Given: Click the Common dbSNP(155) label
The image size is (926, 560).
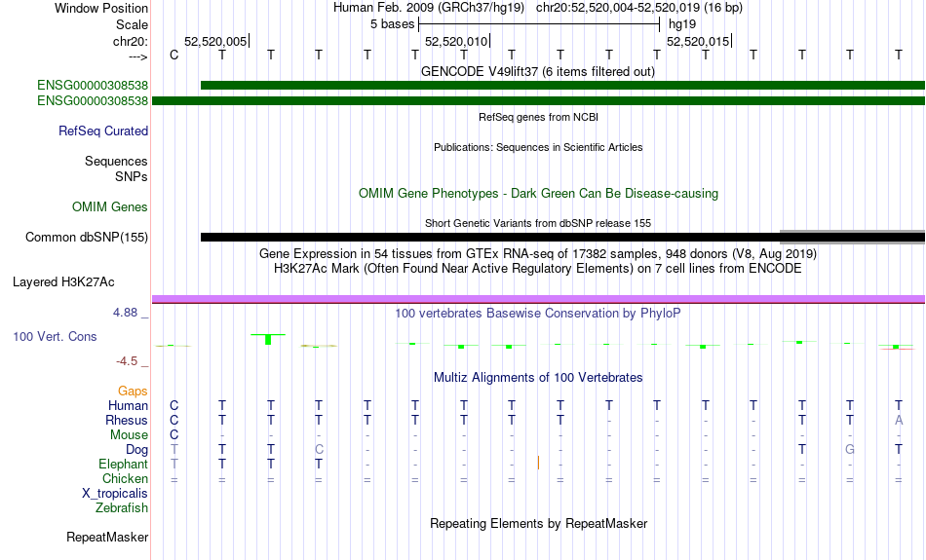Looking at the screenshot, I should point(87,238).
